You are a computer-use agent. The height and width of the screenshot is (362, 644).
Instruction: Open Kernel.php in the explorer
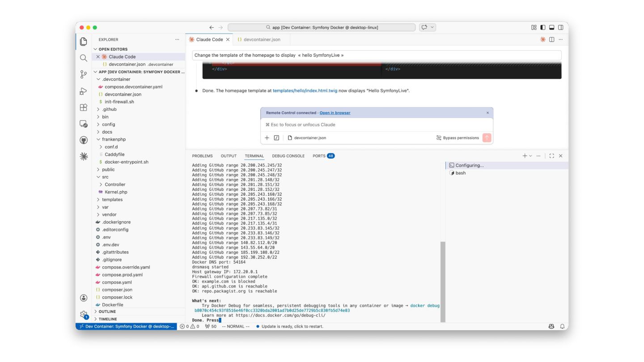tap(139, 192)
